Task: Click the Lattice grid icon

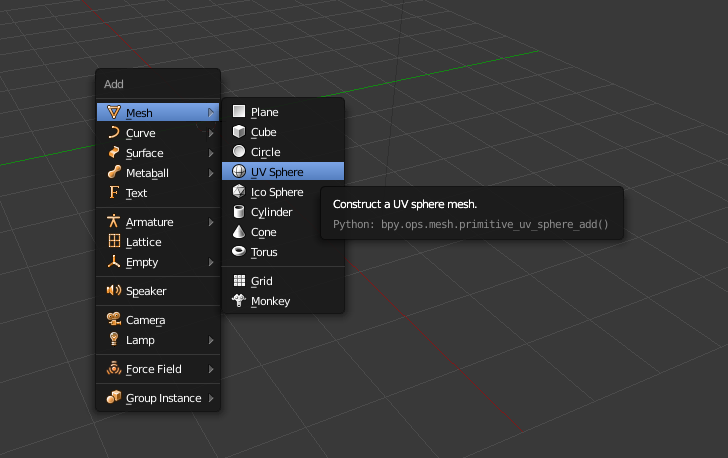Action: pyautogui.click(x=114, y=241)
